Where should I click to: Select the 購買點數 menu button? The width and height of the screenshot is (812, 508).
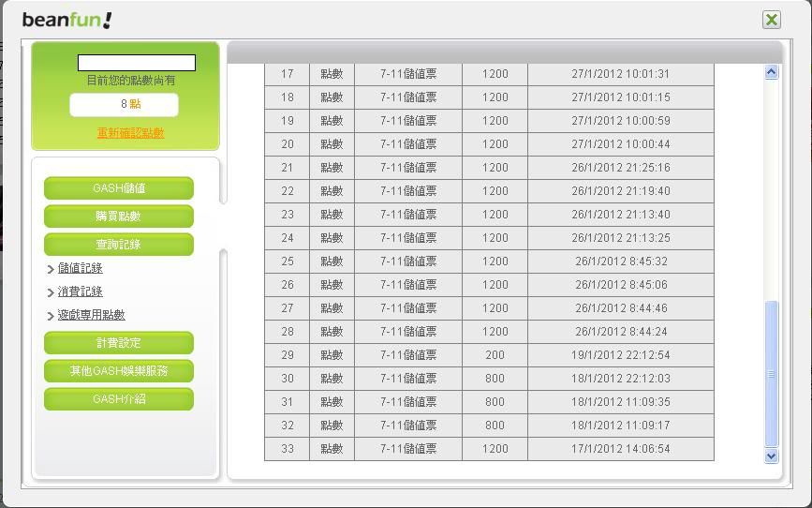pos(119,217)
